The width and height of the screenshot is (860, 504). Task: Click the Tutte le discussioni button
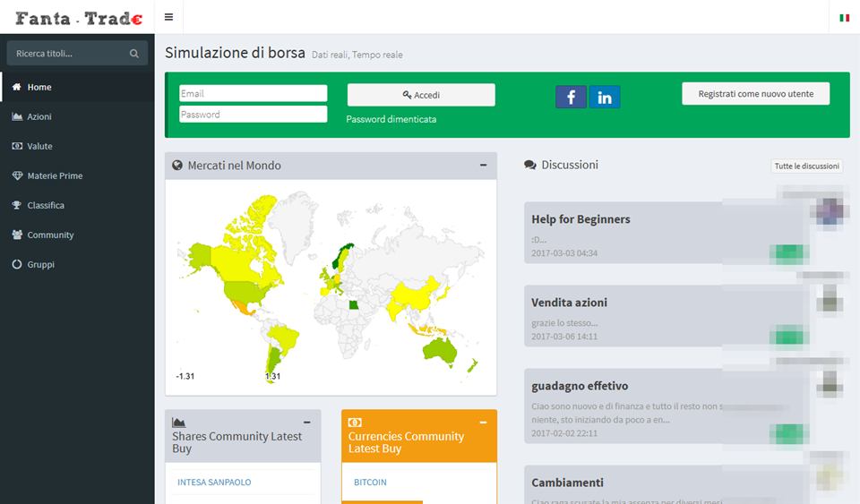807,166
